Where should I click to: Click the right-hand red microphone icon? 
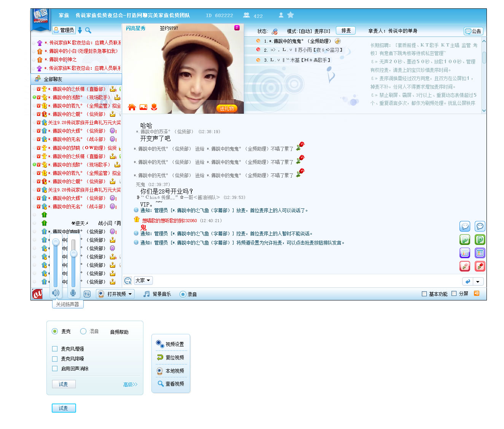(480, 266)
